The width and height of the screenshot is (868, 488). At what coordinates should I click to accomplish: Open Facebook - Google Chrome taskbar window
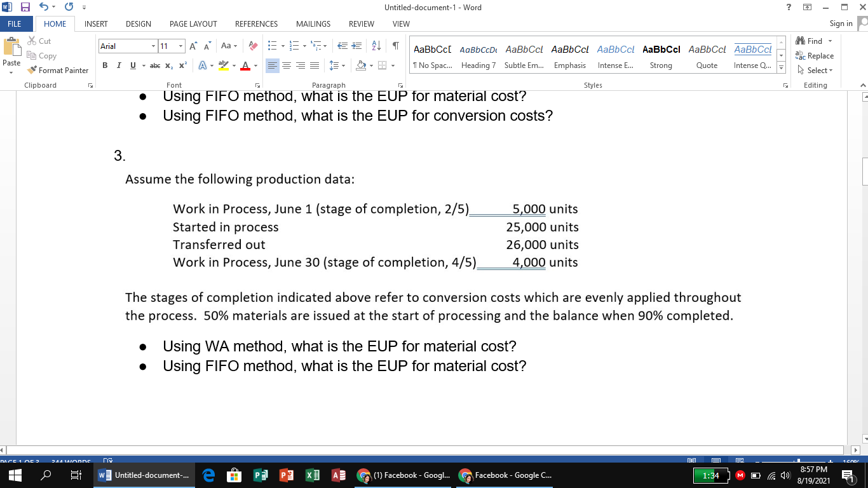pos(506,475)
